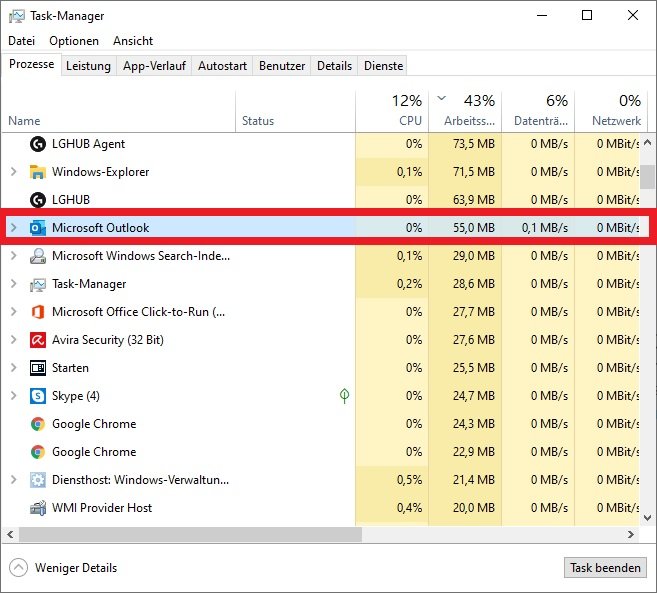Click the green leaf status icon for Skype

point(344,396)
